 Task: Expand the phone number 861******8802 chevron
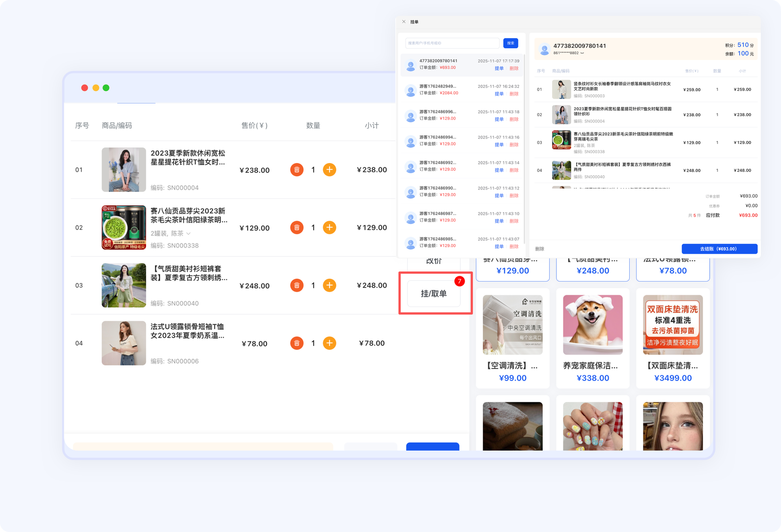click(x=582, y=53)
